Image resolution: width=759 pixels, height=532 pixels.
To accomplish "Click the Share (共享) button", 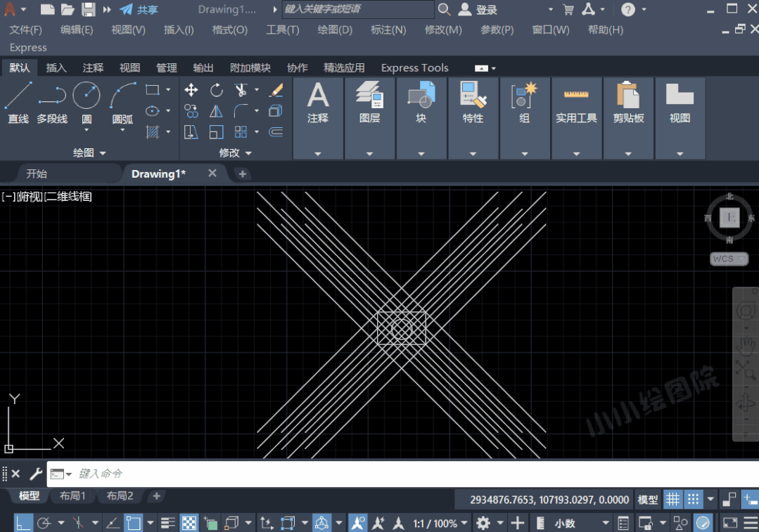I will tap(139, 9).
